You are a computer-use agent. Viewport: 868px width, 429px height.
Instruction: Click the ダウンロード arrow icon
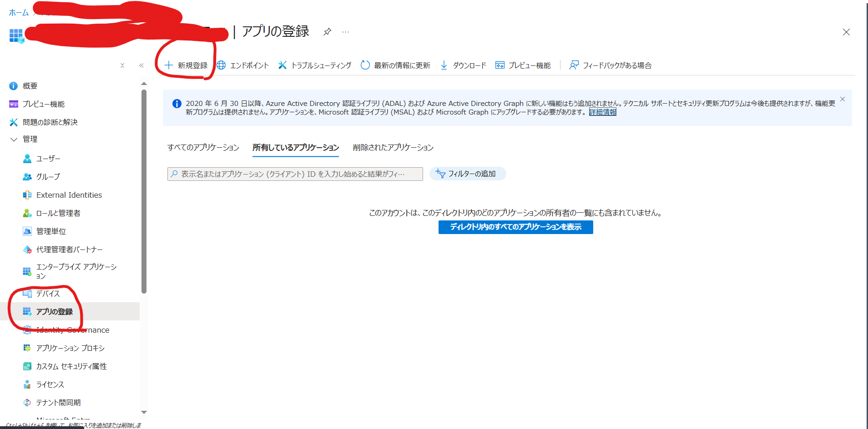[x=444, y=65]
